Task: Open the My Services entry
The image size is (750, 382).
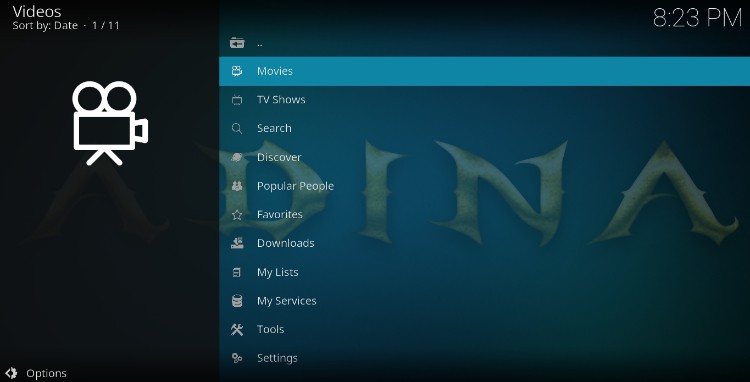Action: [x=485, y=301]
